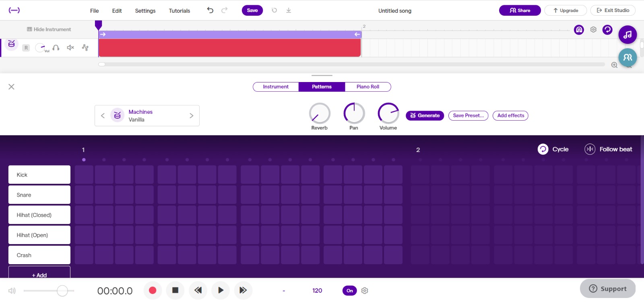Open the collaborators people button
644x302 pixels.
[627, 58]
